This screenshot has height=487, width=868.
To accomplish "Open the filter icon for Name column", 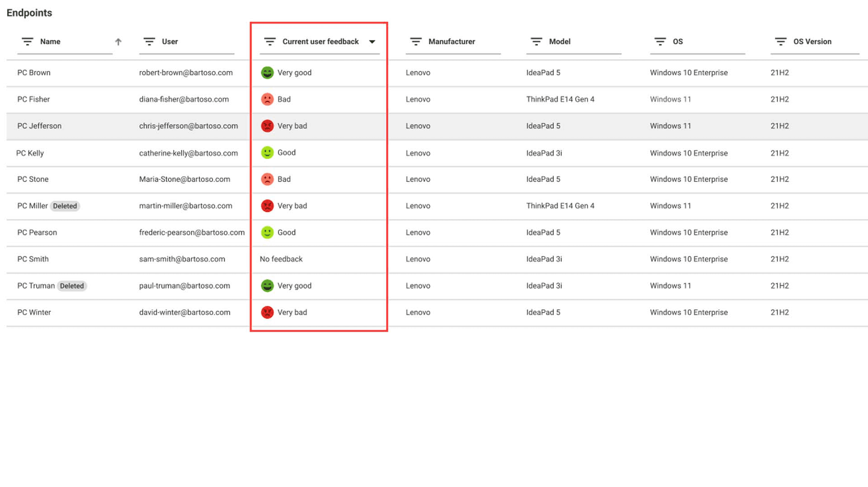I will coord(28,42).
